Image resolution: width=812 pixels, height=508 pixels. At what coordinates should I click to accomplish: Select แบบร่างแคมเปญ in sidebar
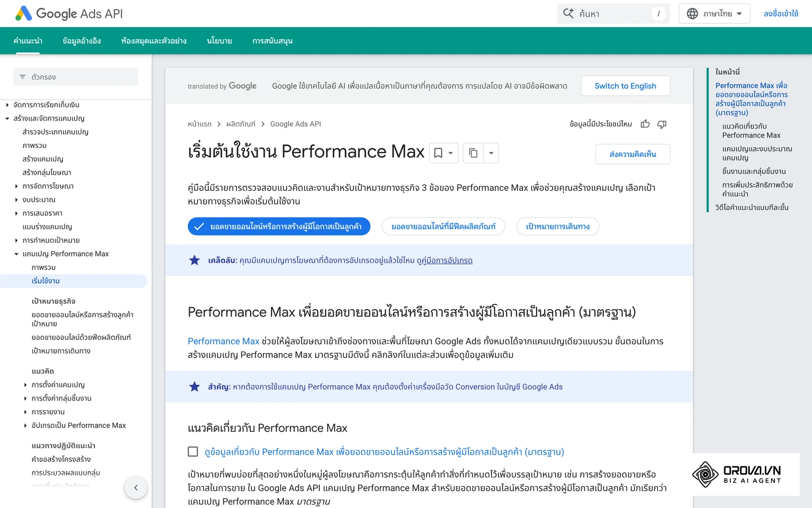click(47, 227)
